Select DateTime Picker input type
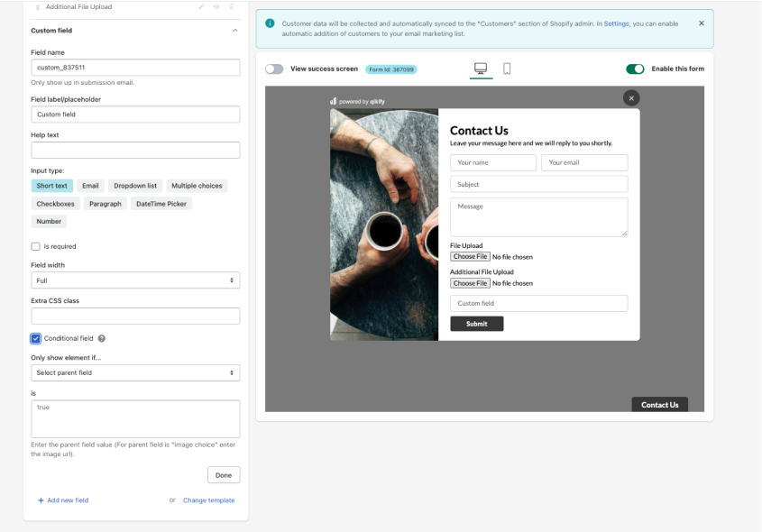 [x=161, y=204]
